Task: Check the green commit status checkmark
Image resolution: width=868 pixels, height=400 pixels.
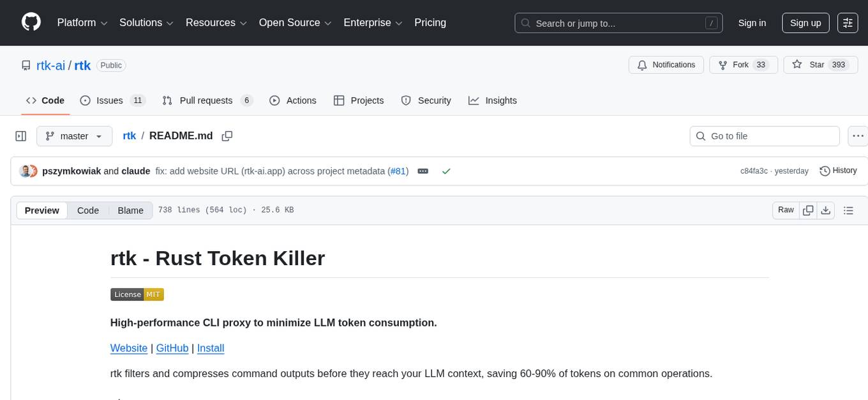Action: click(x=446, y=171)
